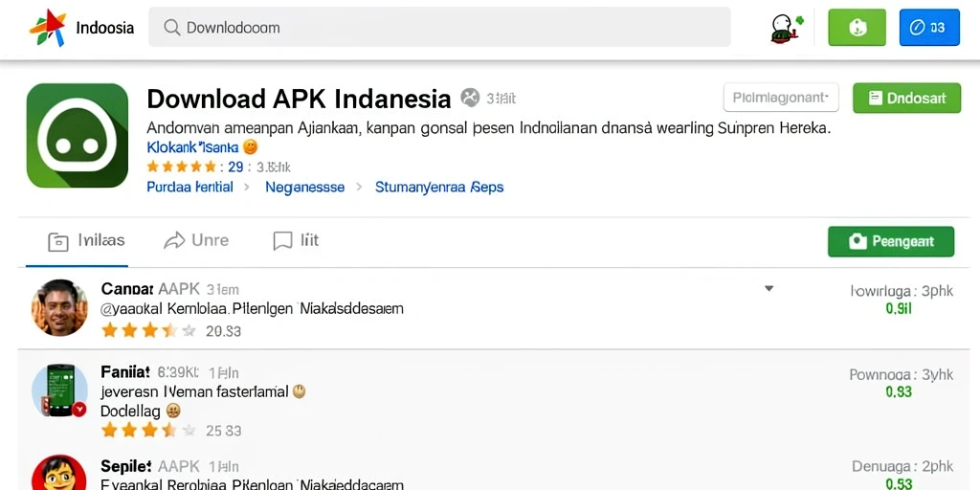Expand chevron after Neganessse
This screenshot has height=490, width=980.
point(360,187)
